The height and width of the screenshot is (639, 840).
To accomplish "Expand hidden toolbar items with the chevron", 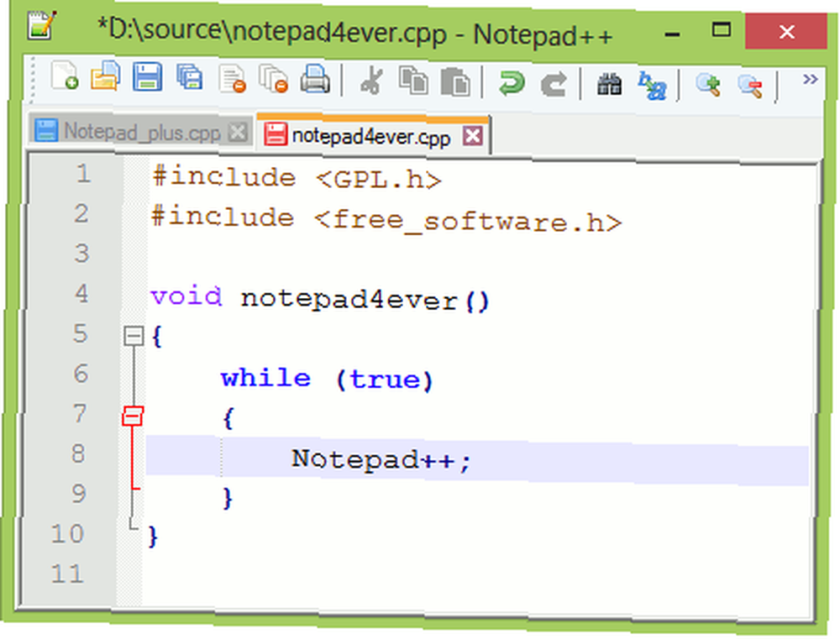I will point(810,80).
